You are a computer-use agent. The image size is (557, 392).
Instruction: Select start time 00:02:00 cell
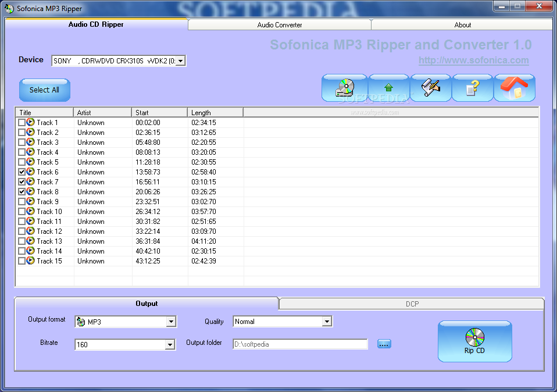pyautogui.click(x=148, y=123)
